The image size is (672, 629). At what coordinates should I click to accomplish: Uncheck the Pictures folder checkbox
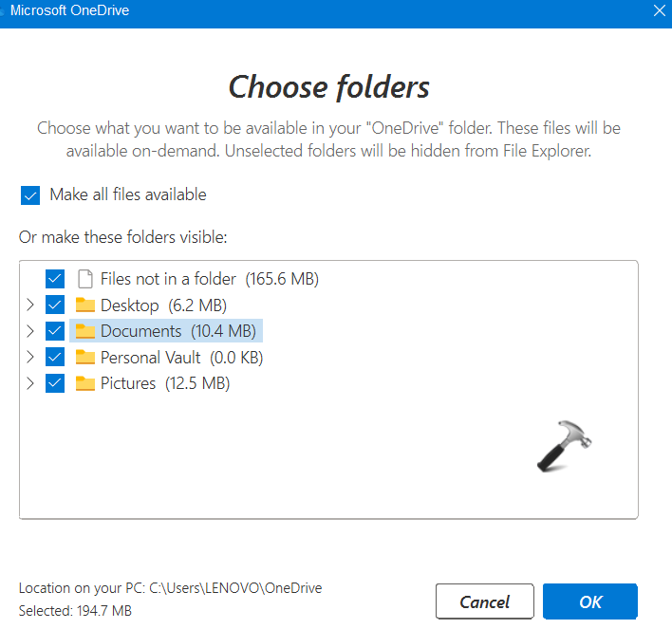[x=55, y=384]
